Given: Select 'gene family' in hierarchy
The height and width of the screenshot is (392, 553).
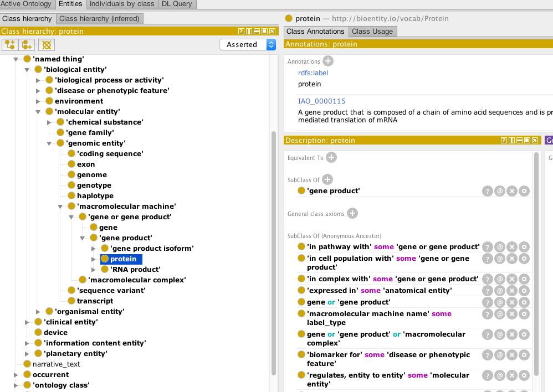Looking at the screenshot, I should [90, 132].
